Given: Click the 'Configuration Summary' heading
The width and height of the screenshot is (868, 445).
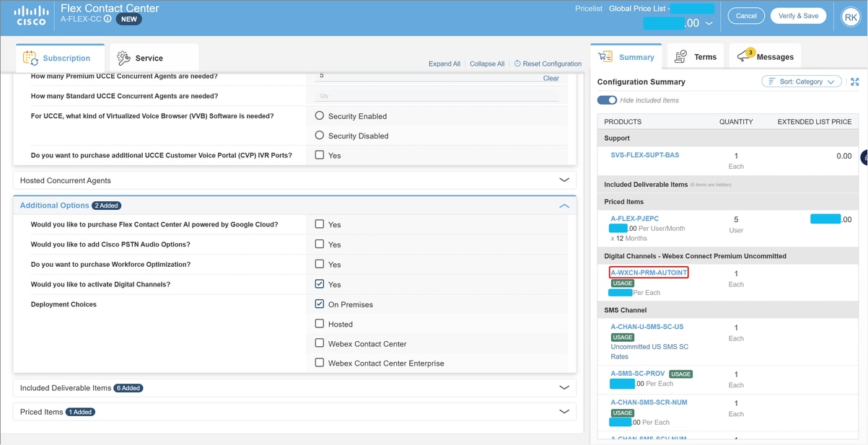Looking at the screenshot, I should click(x=641, y=82).
